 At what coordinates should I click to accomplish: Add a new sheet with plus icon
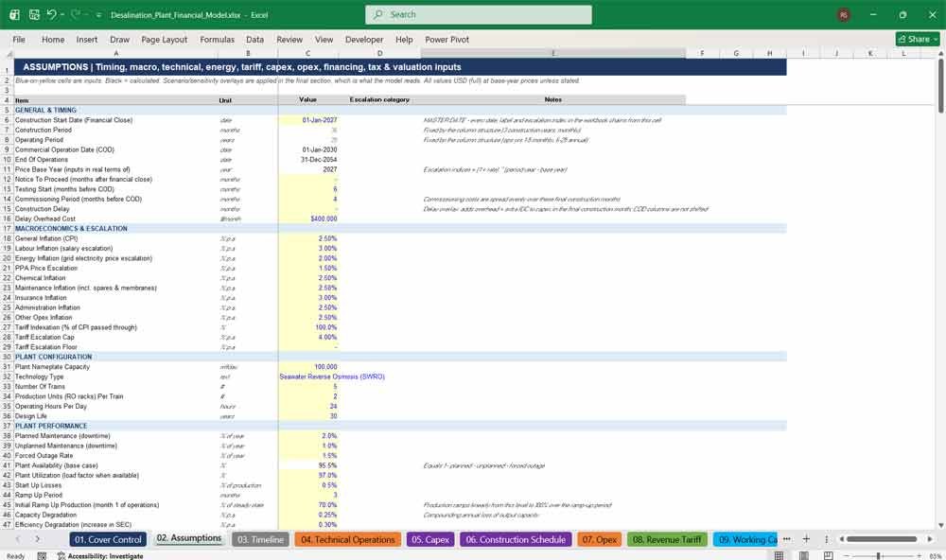pyautogui.click(x=806, y=539)
